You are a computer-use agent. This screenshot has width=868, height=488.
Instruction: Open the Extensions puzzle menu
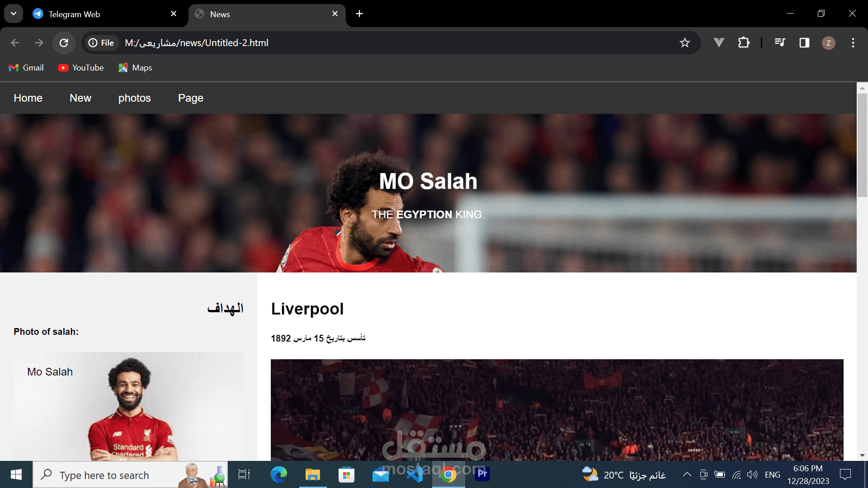tap(744, 43)
